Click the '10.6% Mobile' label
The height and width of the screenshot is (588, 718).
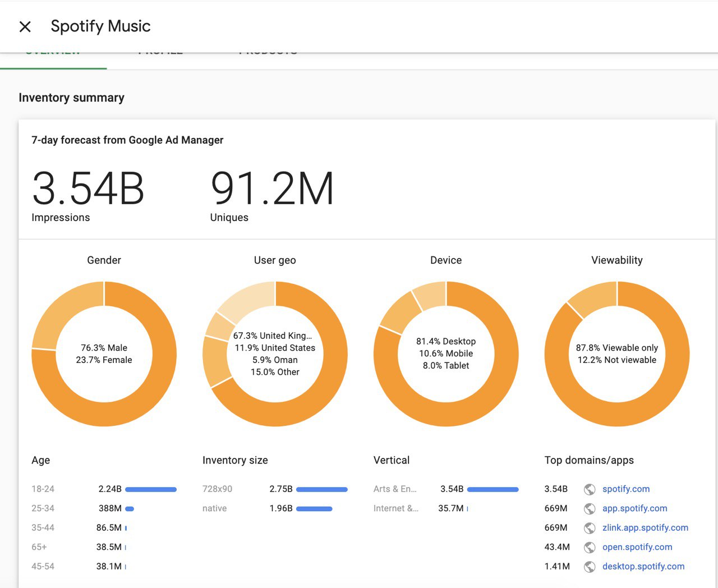pyautogui.click(x=446, y=353)
